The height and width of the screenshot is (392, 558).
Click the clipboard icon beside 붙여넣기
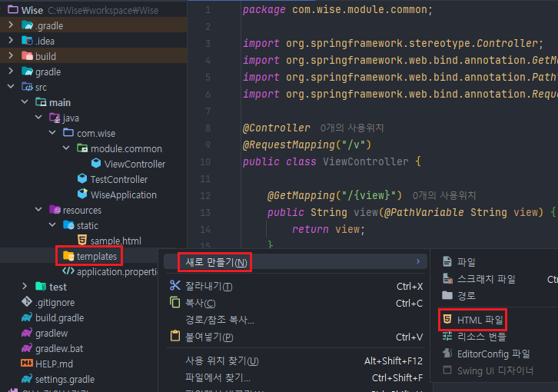click(x=174, y=336)
